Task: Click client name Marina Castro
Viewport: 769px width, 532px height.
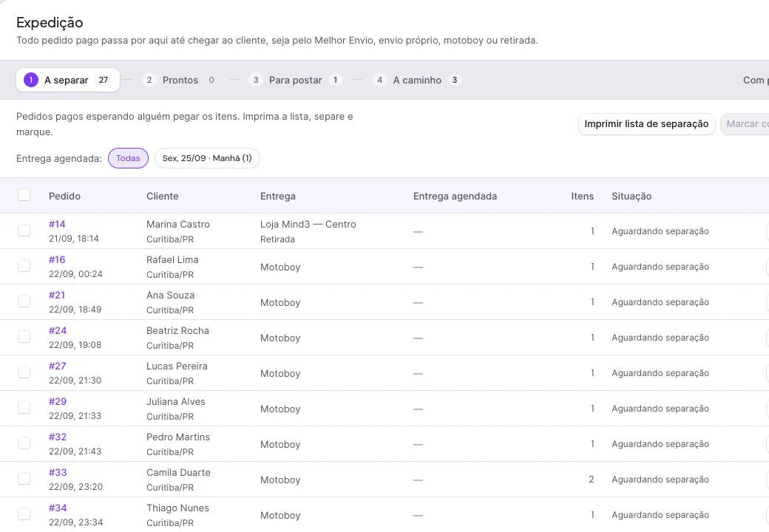Action: [x=178, y=225]
